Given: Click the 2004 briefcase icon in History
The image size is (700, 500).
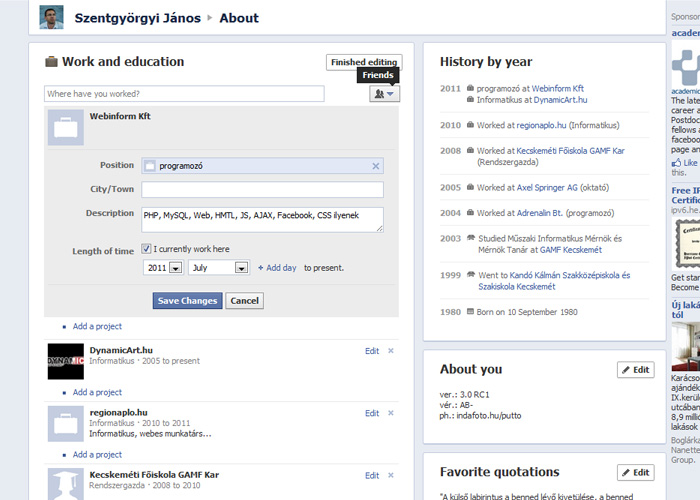Looking at the screenshot, I should tap(470, 212).
